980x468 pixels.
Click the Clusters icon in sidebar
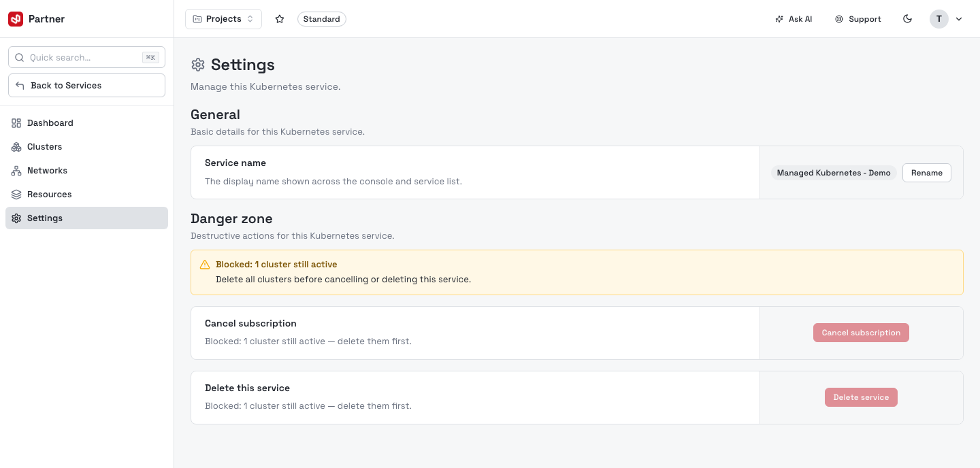pos(16,147)
